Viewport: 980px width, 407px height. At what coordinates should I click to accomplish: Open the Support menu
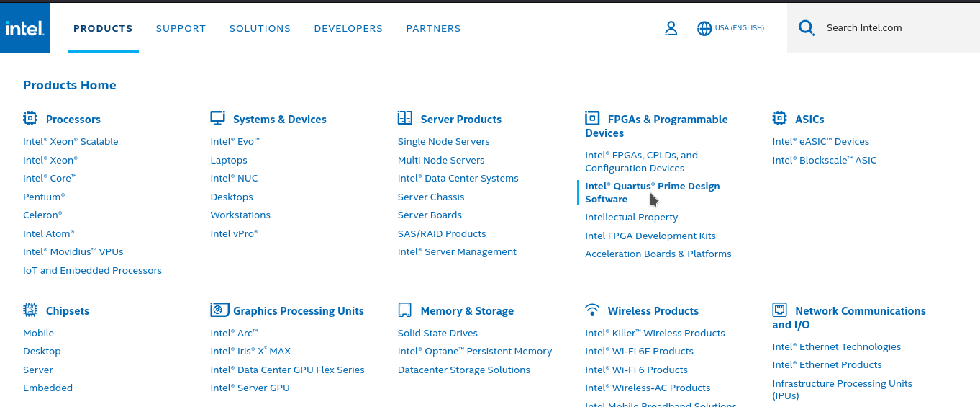click(181, 29)
